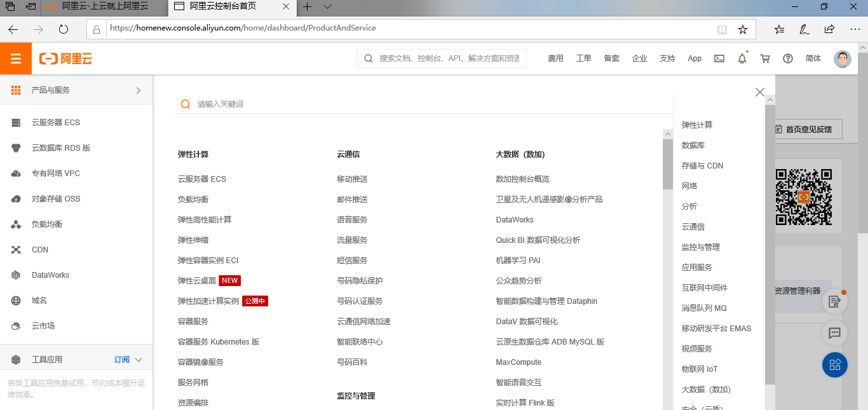Screen dimensions: 868x410
Task: Close the product panel with X
Action: point(760,92)
